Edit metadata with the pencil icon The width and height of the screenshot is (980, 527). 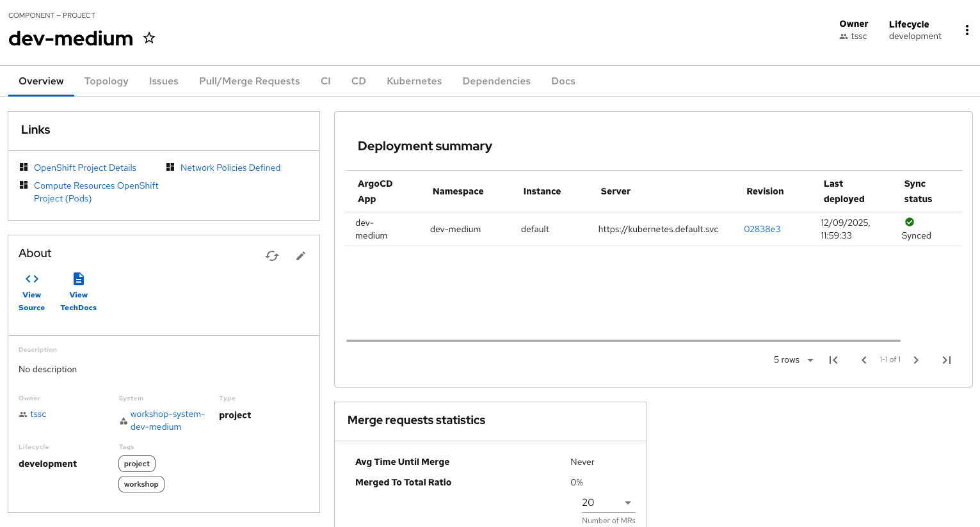301,256
